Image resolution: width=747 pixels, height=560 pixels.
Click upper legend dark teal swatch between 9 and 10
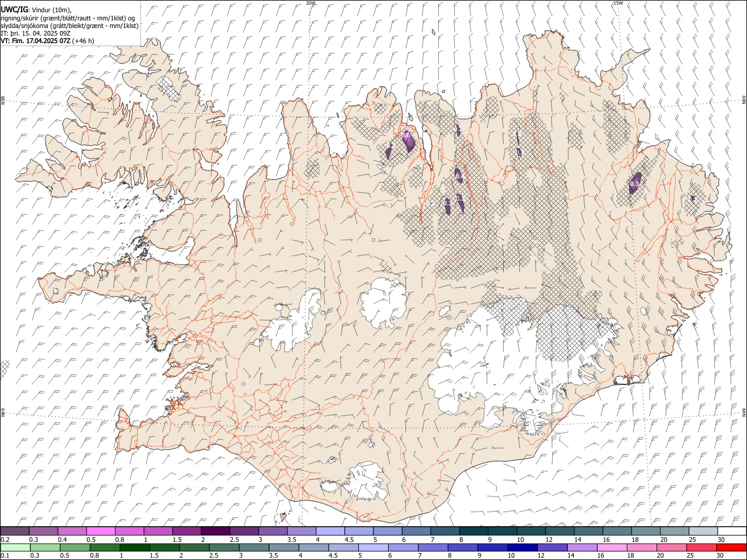tap(502, 531)
